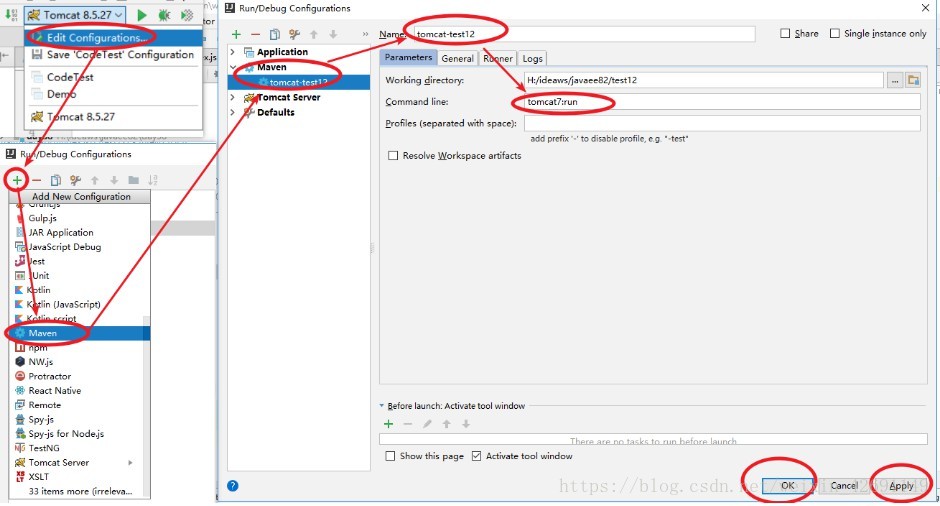
Task: Click the minus remove icon in left configurations window
Action: point(37,180)
